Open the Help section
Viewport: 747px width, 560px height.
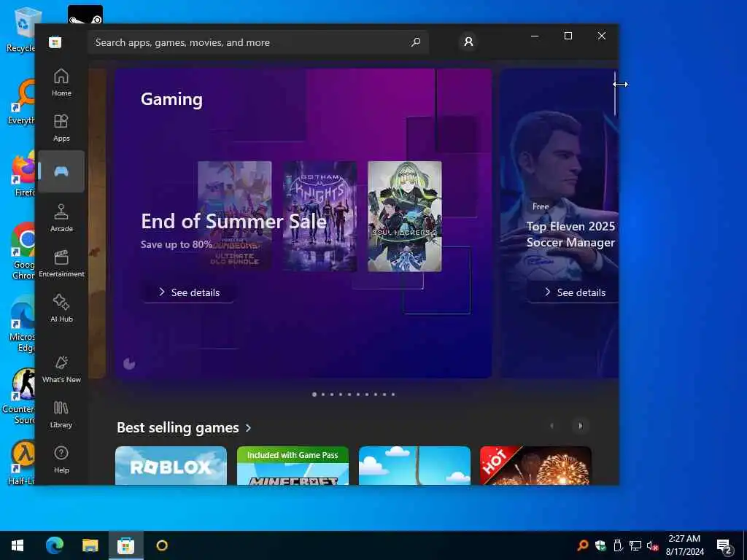coord(61,460)
